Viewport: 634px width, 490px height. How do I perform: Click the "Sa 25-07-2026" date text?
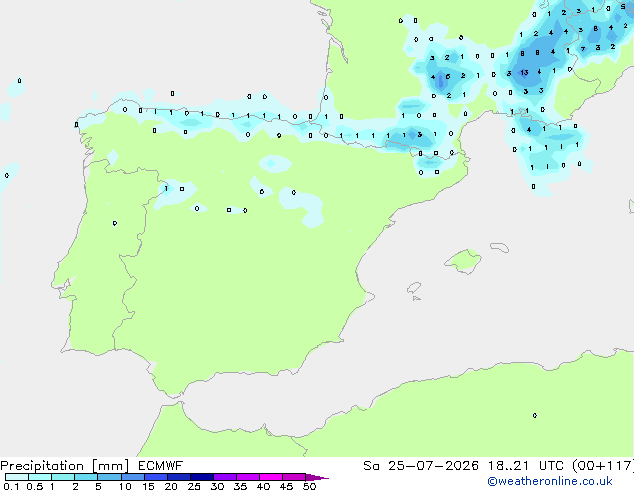click(421, 466)
